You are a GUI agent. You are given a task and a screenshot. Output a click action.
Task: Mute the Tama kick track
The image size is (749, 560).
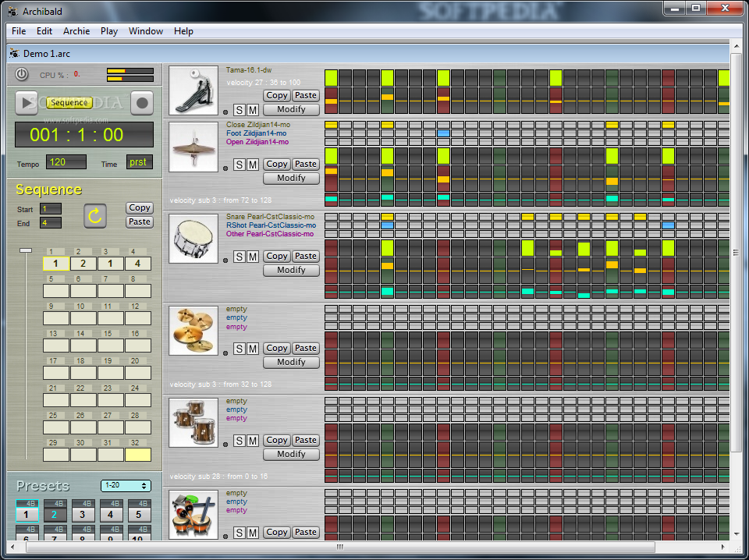coord(253,110)
